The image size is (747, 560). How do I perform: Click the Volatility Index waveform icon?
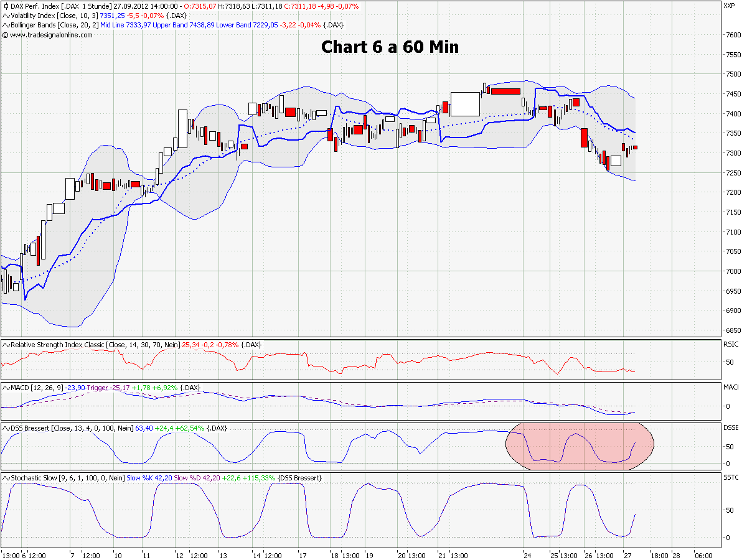(5, 16)
